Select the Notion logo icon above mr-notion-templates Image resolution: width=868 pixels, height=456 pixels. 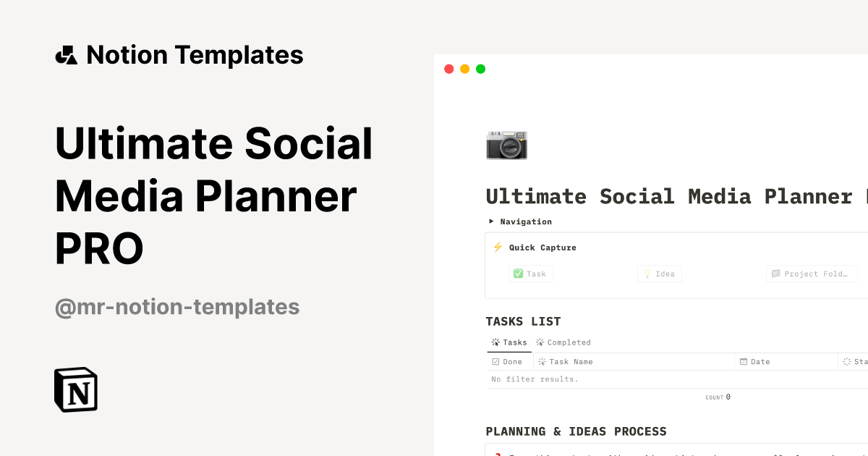[x=75, y=389]
